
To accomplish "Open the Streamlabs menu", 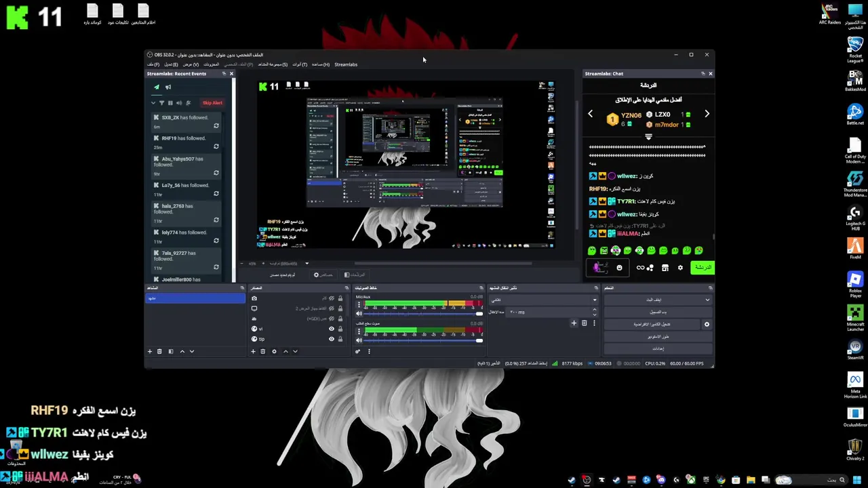I will tap(346, 64).
